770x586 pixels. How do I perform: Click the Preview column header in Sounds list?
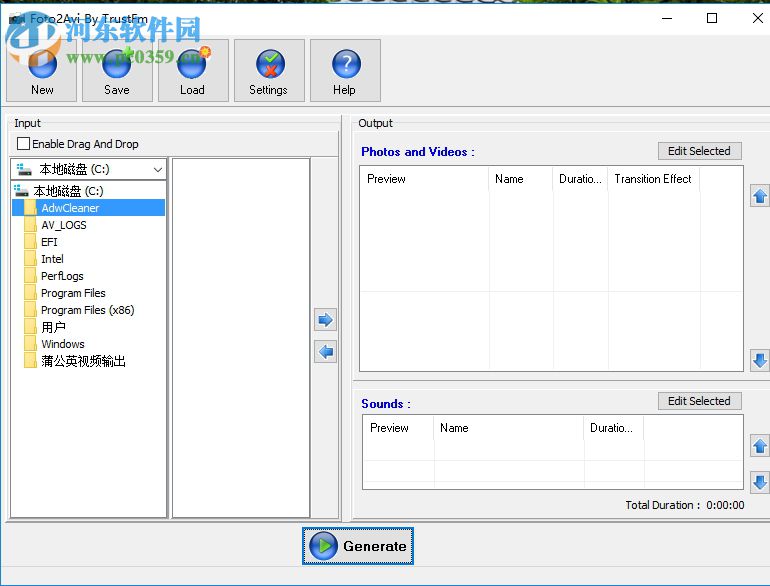(x=398, y=428)
